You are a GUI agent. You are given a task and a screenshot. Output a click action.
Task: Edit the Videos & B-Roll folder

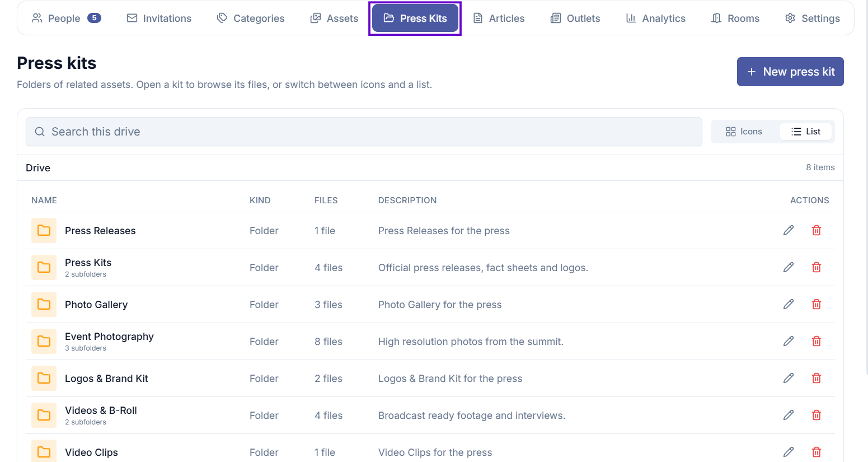point(789,415)
